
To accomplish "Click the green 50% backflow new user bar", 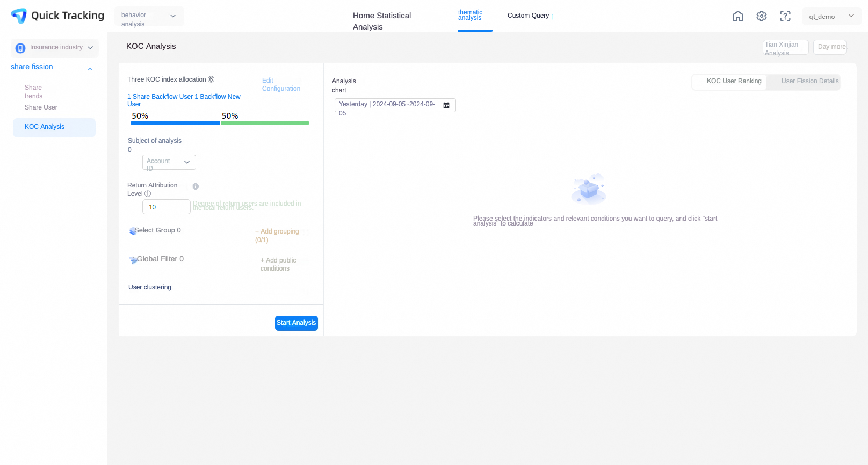I will (x=265, y=123).
